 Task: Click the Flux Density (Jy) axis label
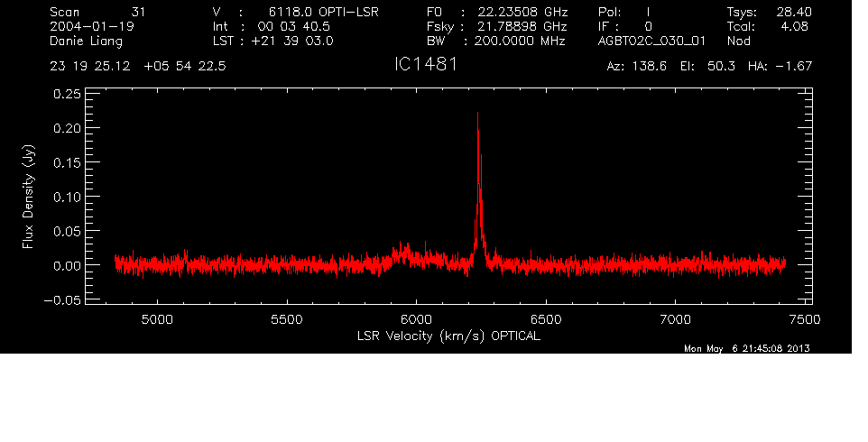28,197
